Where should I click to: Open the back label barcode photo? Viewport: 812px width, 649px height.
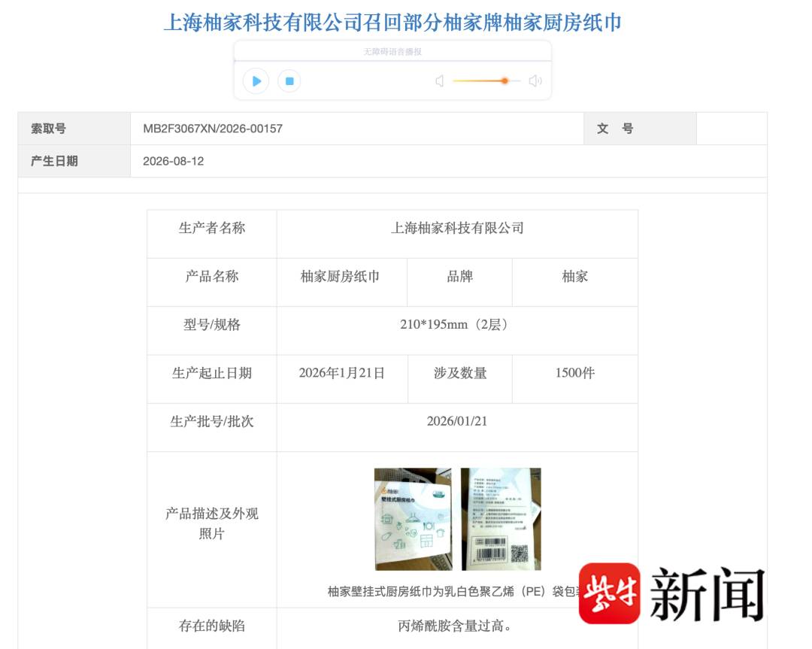point(501,519)
